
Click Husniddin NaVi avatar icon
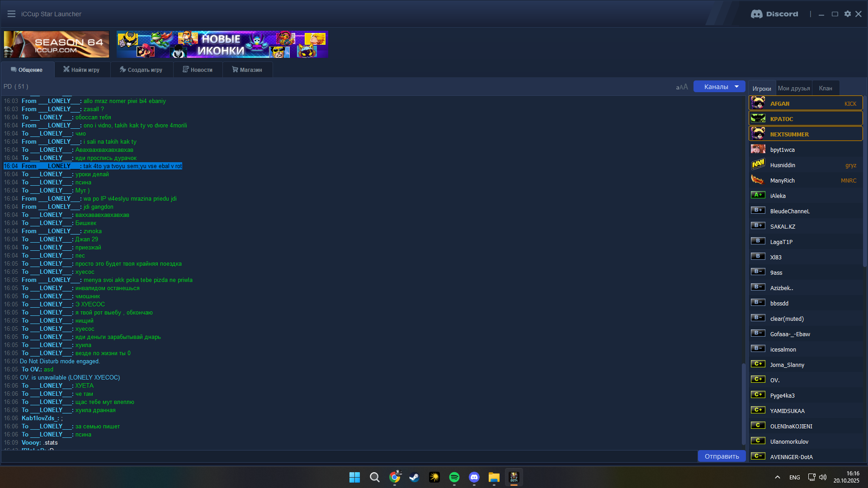coord(758,165)
